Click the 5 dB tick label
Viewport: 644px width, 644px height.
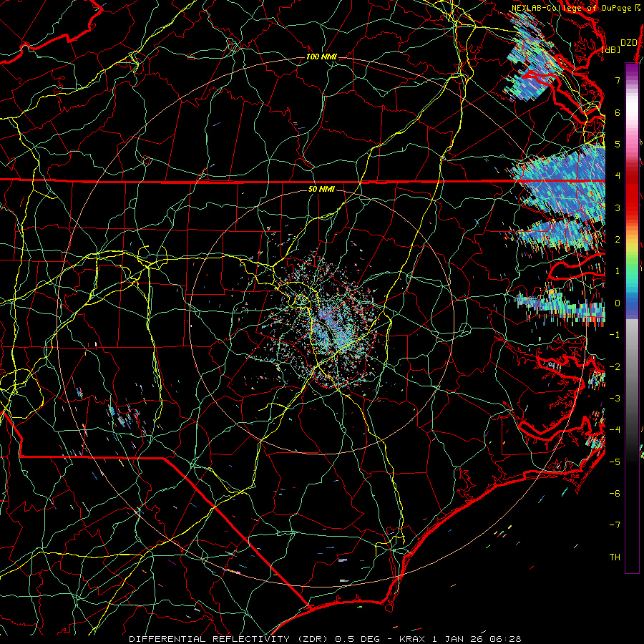618,144
